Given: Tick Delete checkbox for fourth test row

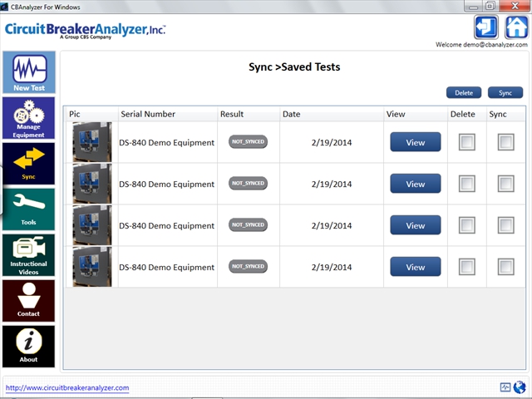Looking at the screenshot, I should coord(467,267).
